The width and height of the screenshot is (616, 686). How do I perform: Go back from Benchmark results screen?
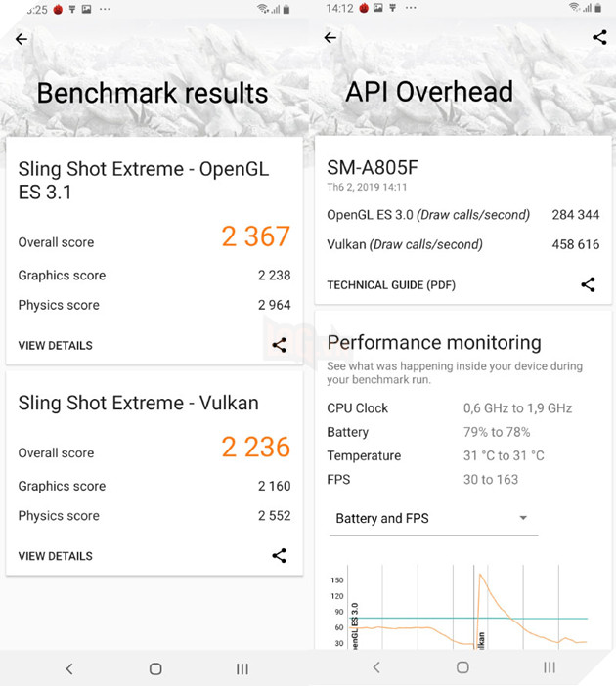(22, 40)
